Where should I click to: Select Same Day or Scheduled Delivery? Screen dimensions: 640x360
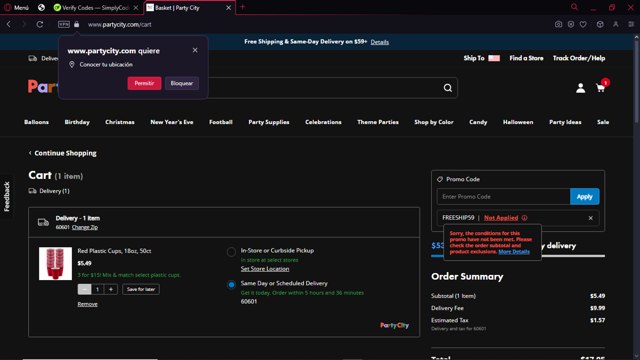coord(231,284)
